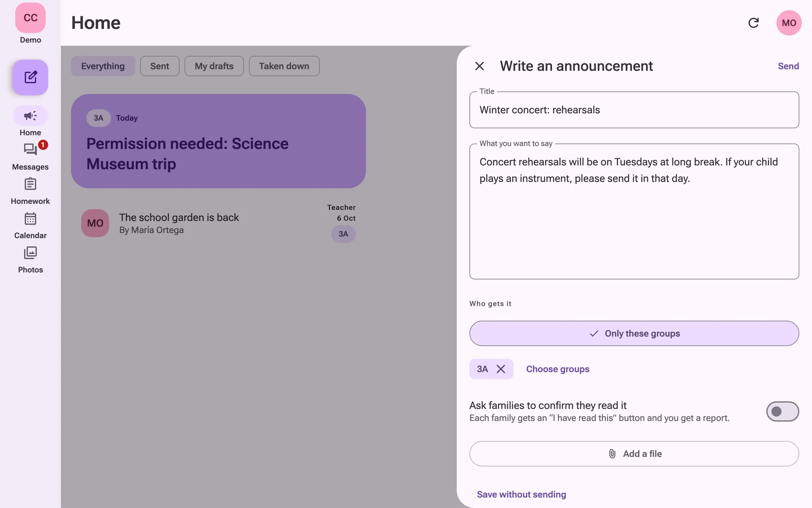Screen dimensions: 812x508
Task: Open Calendar in the sidebar
Action: click(30, 225)
